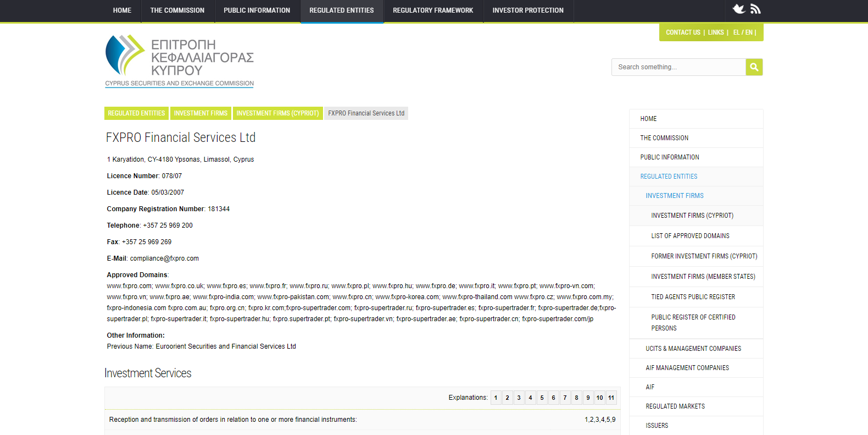The height and width of the screenshot is (435, 868).
Task: Click the CONTACT US link
Action: [x=683, y=32]
